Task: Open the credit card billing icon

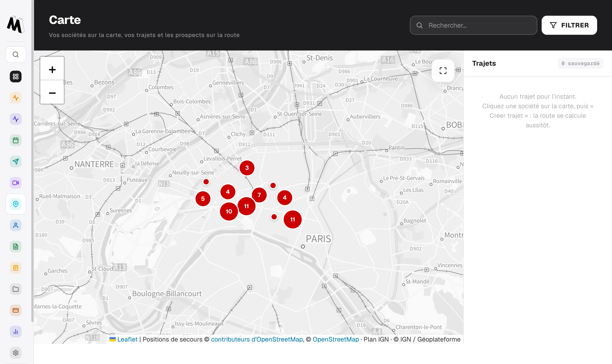Action: click(x=16, y=310)
